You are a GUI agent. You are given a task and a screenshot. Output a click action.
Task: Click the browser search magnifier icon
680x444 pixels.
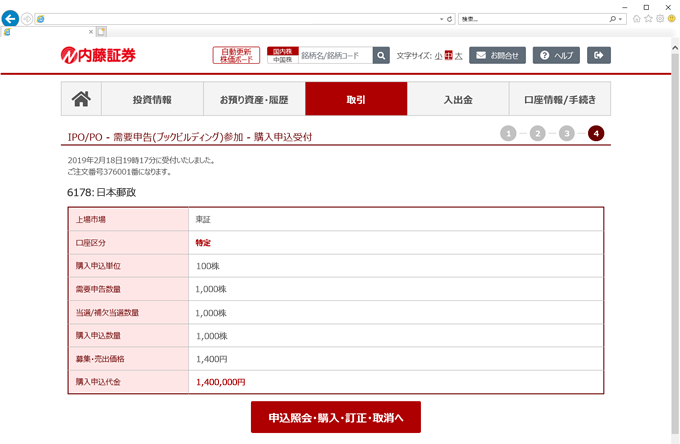click(x=612, y=19)
